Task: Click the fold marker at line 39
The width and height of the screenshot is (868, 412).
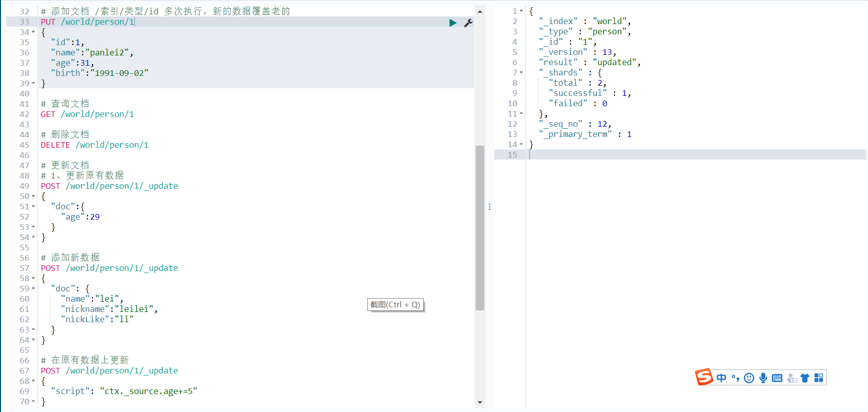Action: click(x=33, y=83)
